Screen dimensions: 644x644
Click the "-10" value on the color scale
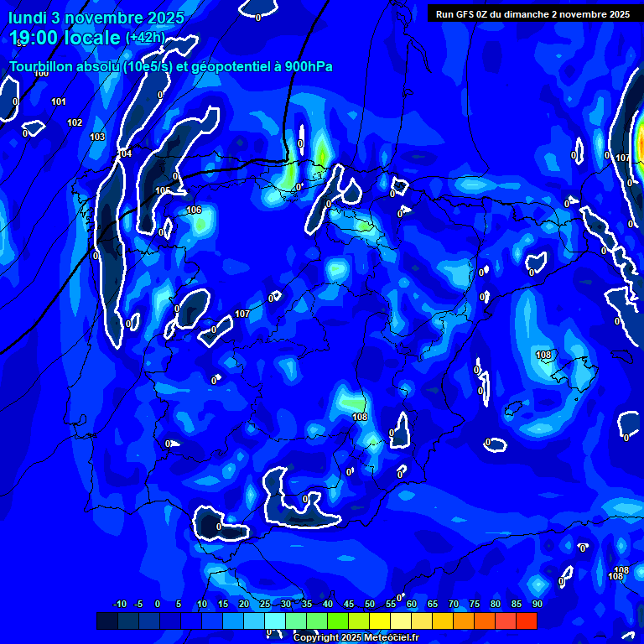pos(119,605)
